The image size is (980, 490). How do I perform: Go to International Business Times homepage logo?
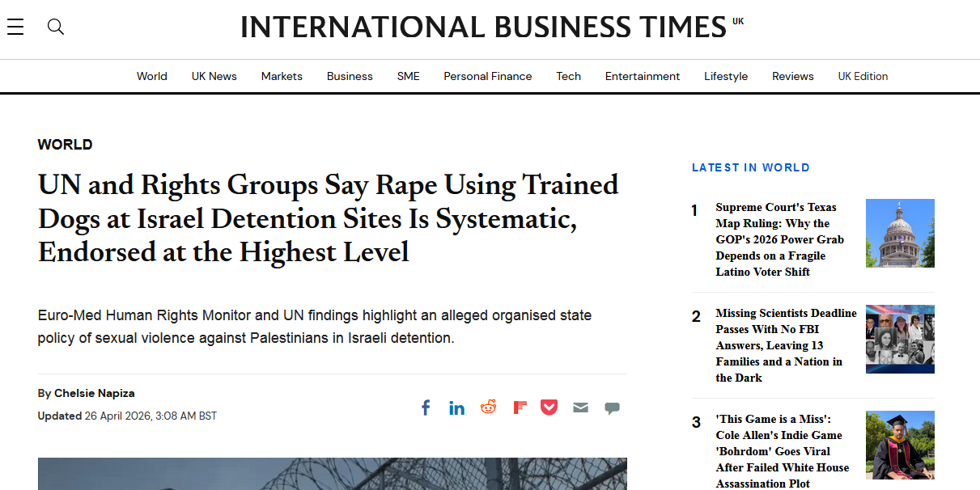[x=491, y=27]
